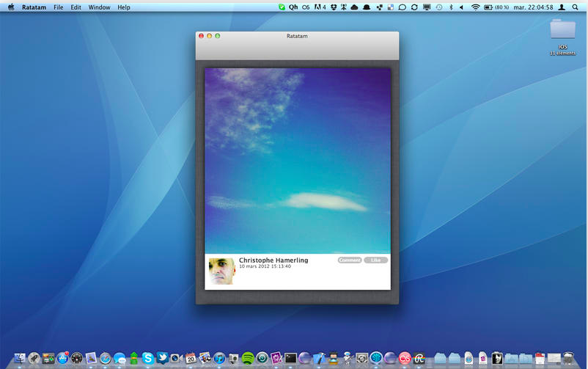Open Dashboard from the Dock
The height and width of the screenshot is (369, 588).
pyautogui.click(x=77, y=359)
